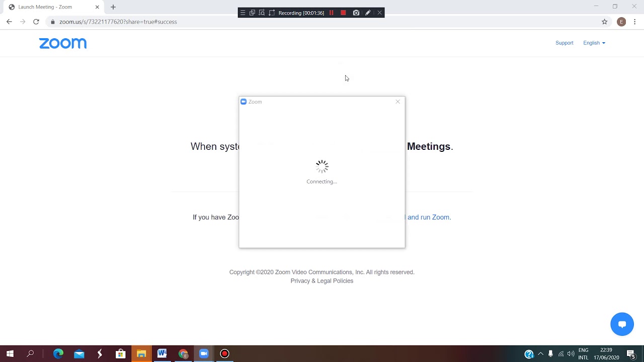Open the Windows Start menu
Viewport: 644px width, 362px height.
[x=10, y=354]
